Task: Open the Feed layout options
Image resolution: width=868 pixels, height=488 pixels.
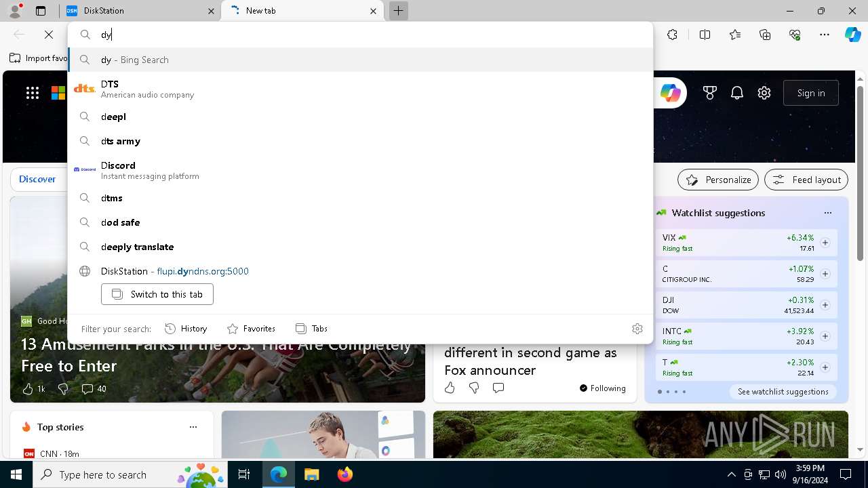Action: point(806,180)
